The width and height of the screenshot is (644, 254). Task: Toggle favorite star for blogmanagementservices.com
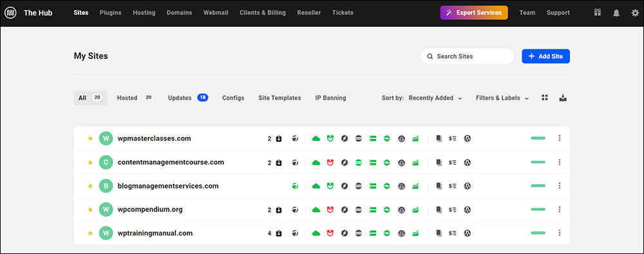click(x=90, y=185)
